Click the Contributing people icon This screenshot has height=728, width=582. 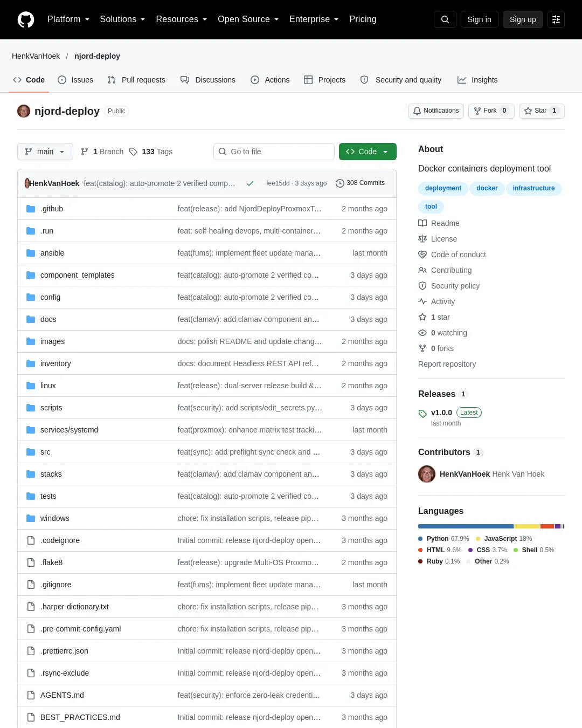422,270
